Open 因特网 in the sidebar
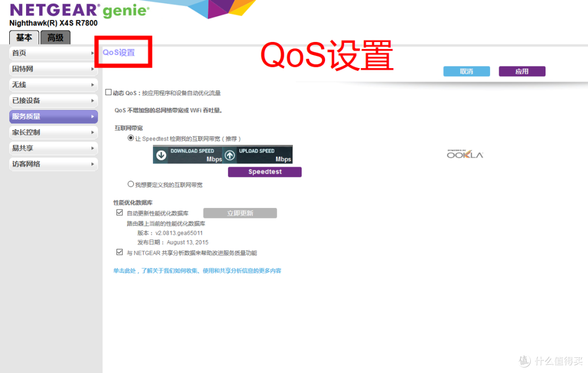 [53, 69]
